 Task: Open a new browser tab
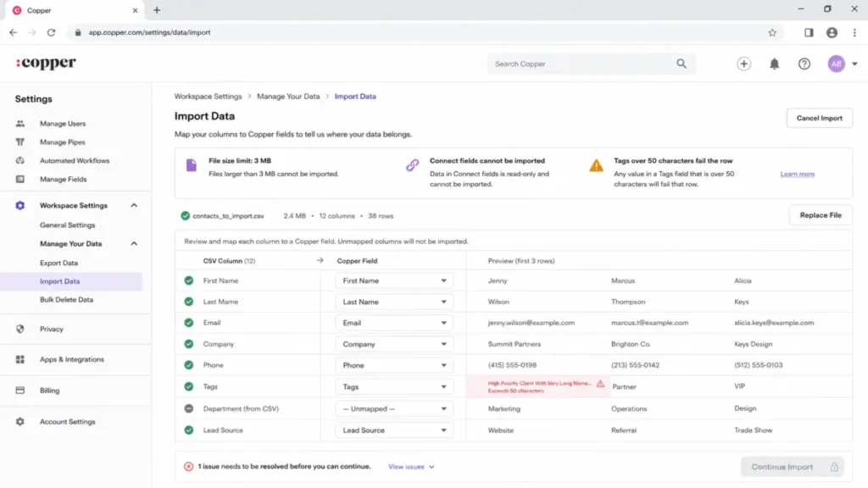[157, 10]
